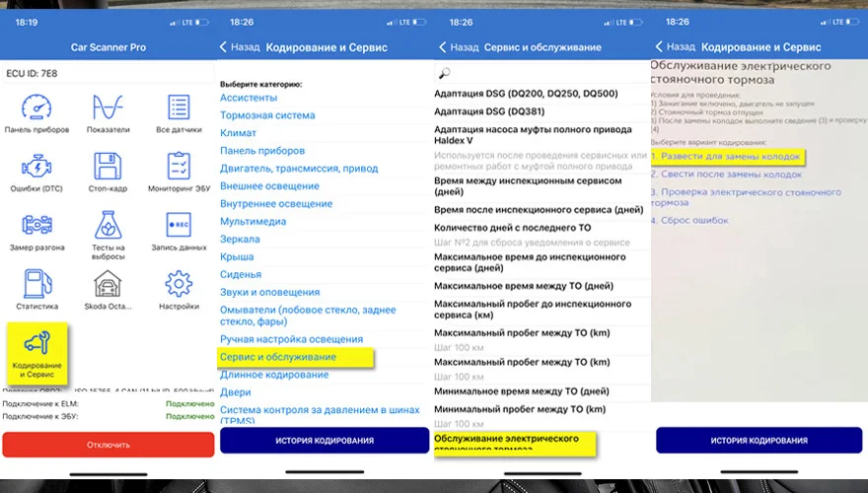Viewport: 868px width, 493px height.
Task: Open Ошибки (DTC) engine fault icon
Action: coord(36,166)
